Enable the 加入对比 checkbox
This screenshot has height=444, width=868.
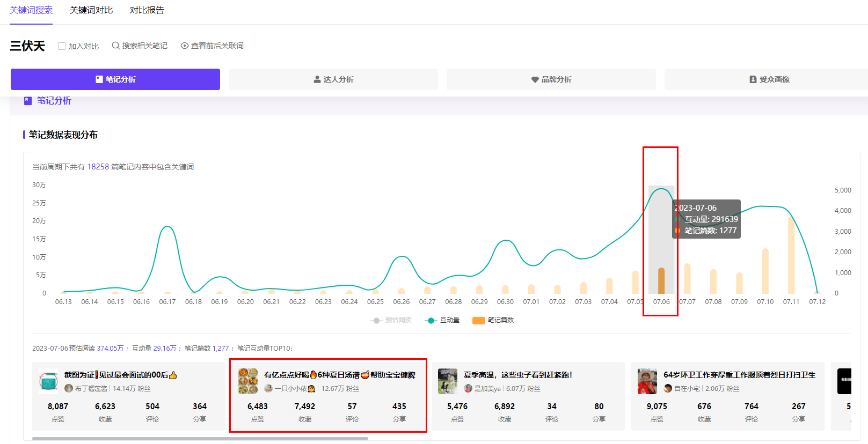(62, 46)
